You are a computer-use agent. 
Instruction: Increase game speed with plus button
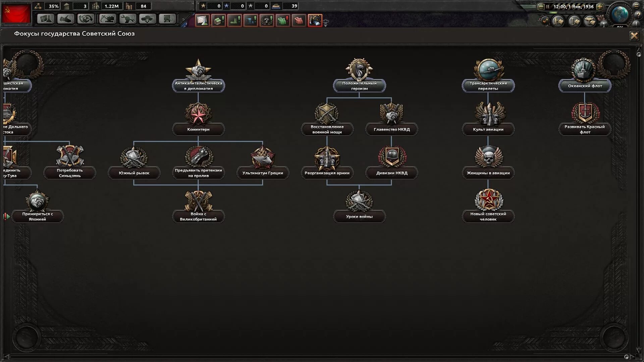coord(600,6)
